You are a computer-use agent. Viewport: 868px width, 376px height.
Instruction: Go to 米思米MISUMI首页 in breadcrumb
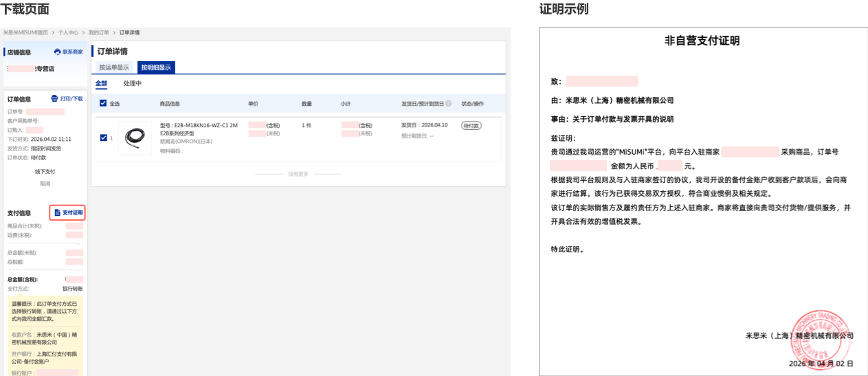click(x=25, y=32)
